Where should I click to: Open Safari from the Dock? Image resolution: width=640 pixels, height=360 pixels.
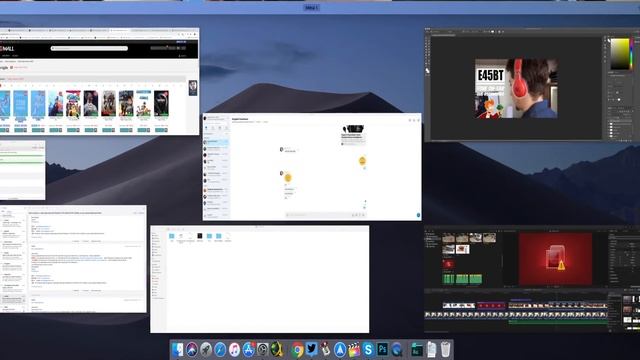(x=220, y=350)
